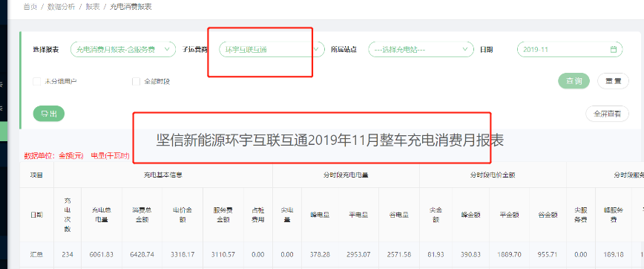This screenshot has height=269, width=644.
Task: Click the green 导出 export button
Action: 49,114
